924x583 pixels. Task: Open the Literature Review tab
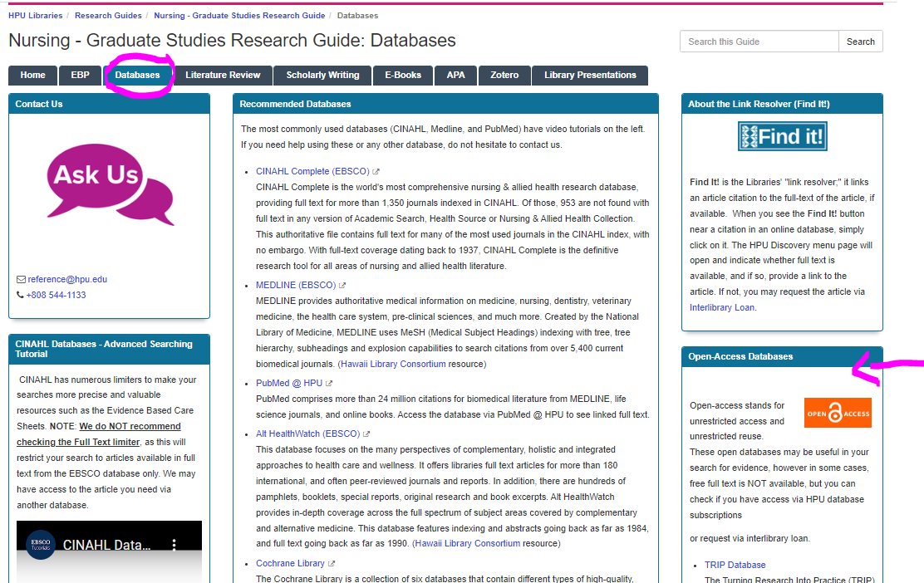tap(223, 76)
